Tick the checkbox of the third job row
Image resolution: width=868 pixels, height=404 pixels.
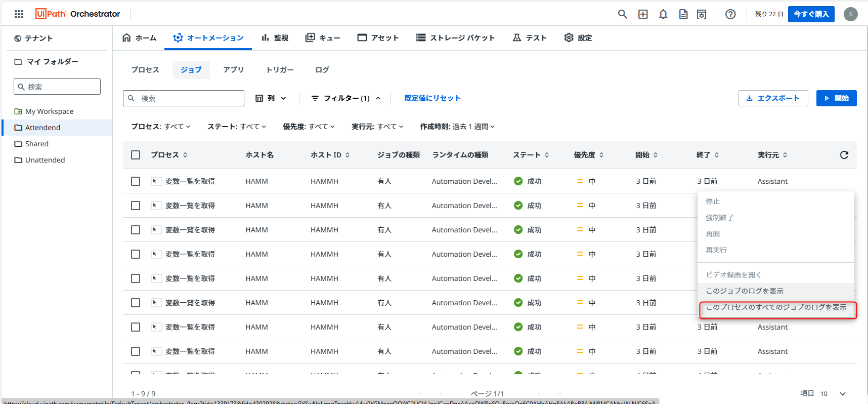[136, 230]
